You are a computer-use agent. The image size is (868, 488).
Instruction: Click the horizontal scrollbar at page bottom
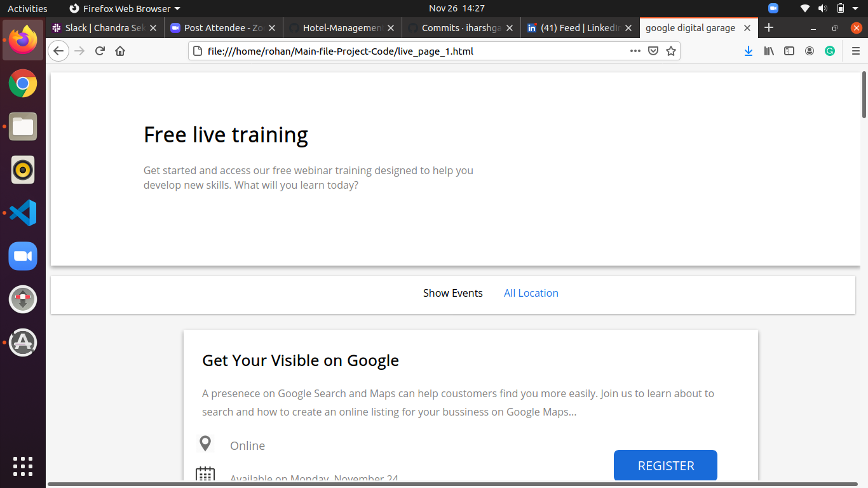[x=454, y=484]
